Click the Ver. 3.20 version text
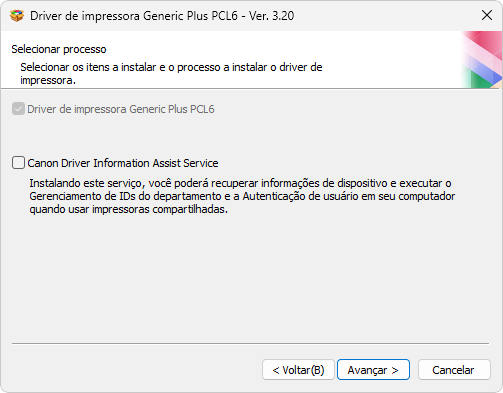The height and width of the screenshot is (393, 503). pyautogui.click(x=272, y=16)
